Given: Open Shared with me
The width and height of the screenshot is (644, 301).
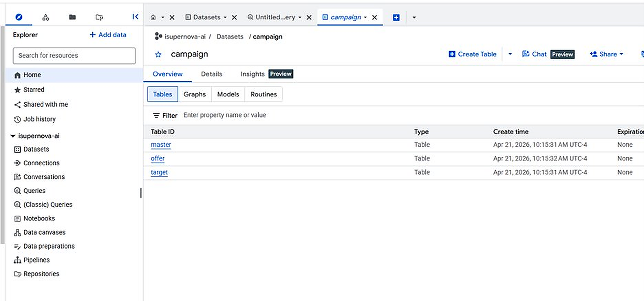Looking at the screenshot, I should [41, 104].
